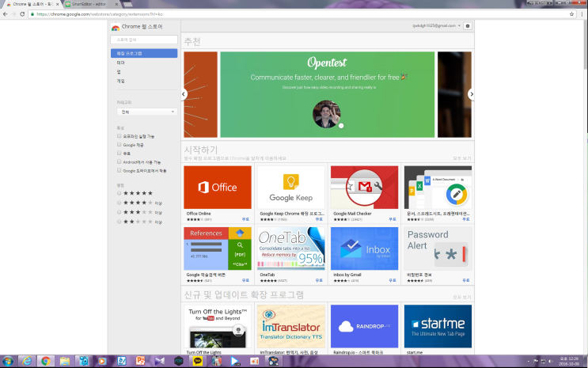
Task: Open the Google Keep extension tile
Action: click(x=291, y=194)
